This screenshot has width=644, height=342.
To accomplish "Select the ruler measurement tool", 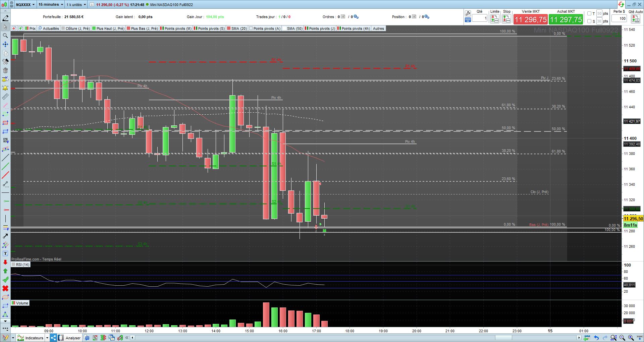I will (x=5, y=97).
